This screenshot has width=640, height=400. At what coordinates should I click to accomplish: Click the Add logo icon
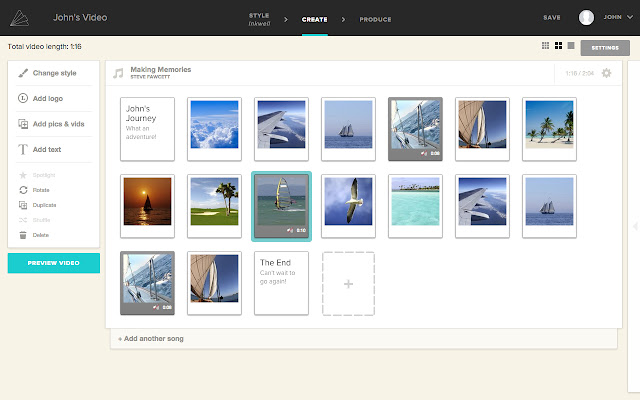(x=23, y=98)
